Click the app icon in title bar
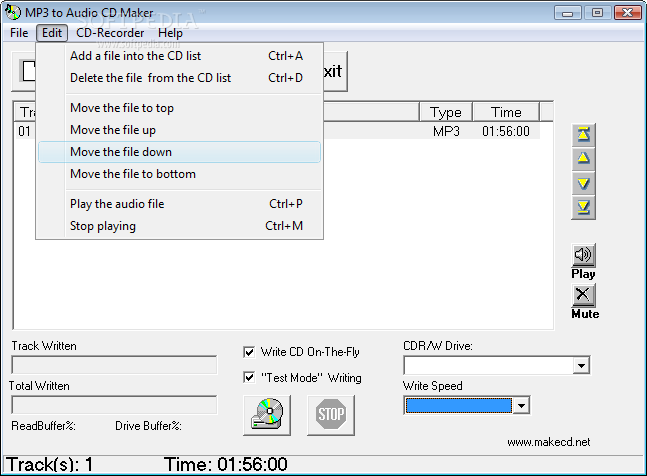The width and height of the screenshot is (647, 476). [12, 12]
